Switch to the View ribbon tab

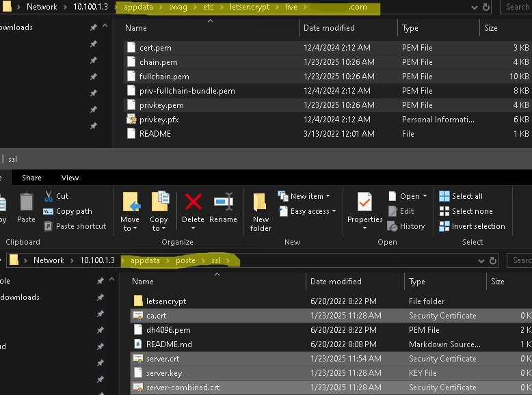click(x=70, y=178)
